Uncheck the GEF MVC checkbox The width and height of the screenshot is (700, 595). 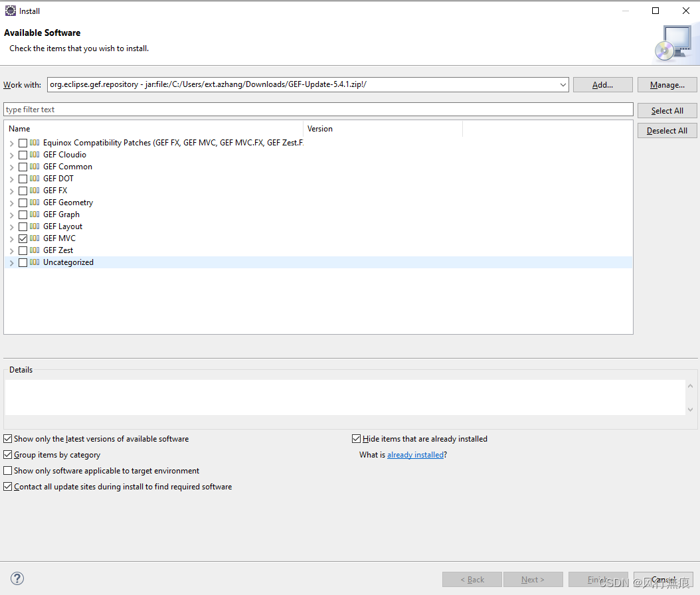23,239
